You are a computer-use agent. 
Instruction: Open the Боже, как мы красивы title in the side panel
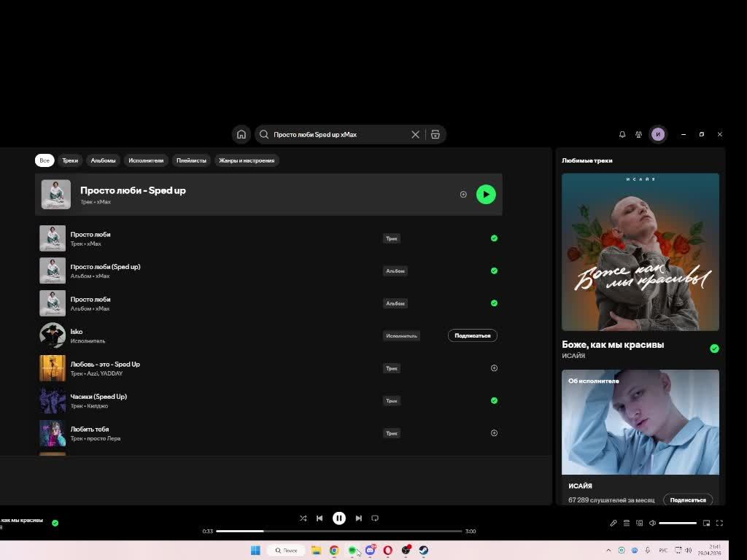tap(613, 344)
